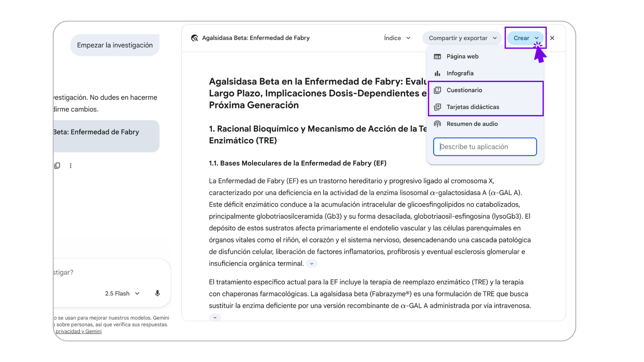Click the Infografía bar chart icon
The image size is (644, 362).
[x=437, y=73]
